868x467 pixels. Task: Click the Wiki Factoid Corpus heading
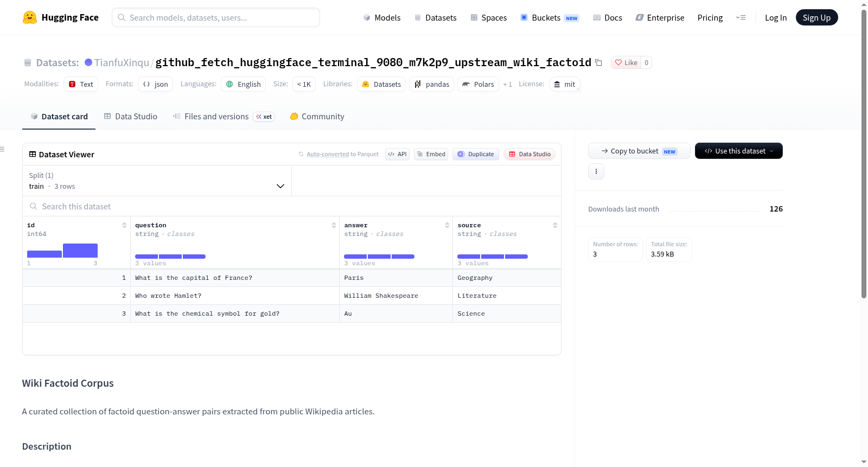[68, 383]
